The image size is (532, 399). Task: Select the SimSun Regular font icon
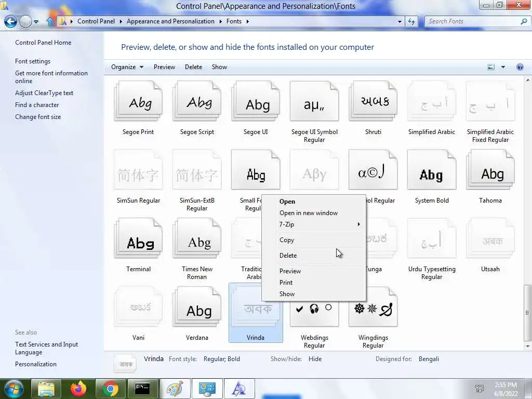138,170
